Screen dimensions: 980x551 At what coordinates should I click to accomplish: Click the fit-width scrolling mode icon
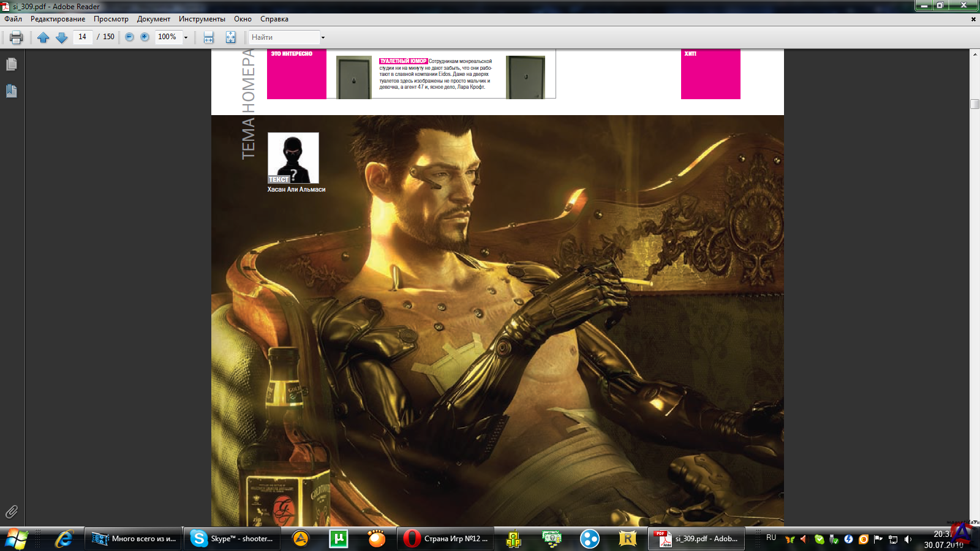(209, 37)
